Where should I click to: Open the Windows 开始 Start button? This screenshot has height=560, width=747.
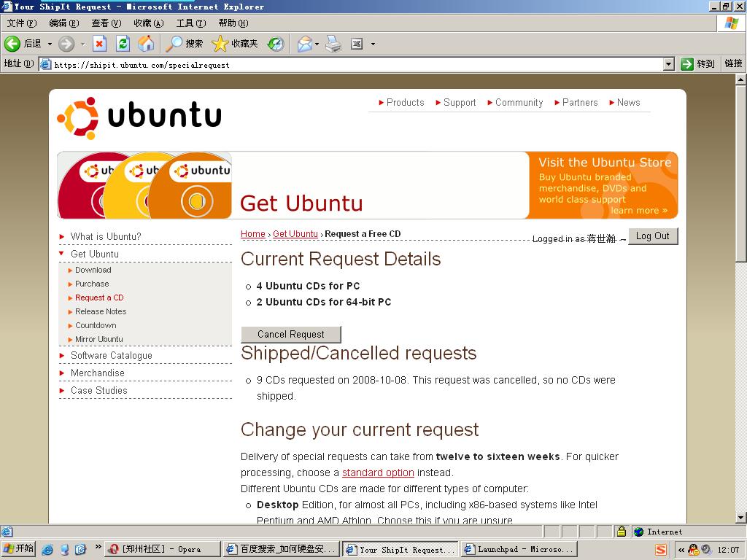[18, 548]
